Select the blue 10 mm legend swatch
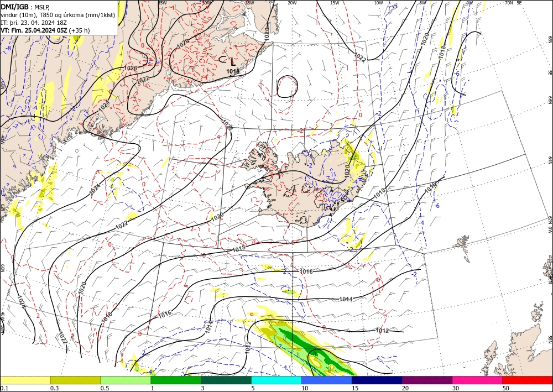 pyautogui.click(x=327, y=380)
